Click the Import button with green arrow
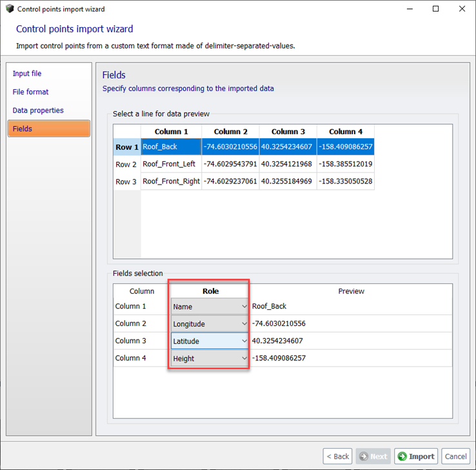The image size is (476, 470). coord(416,456)
